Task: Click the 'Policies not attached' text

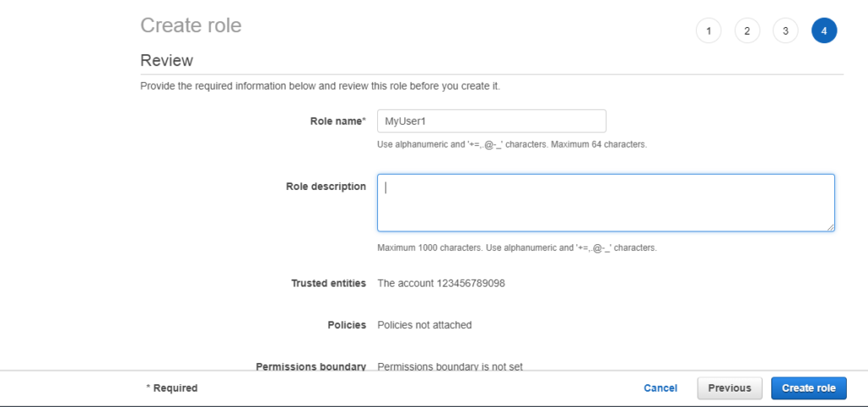Action: pos(425,325)
